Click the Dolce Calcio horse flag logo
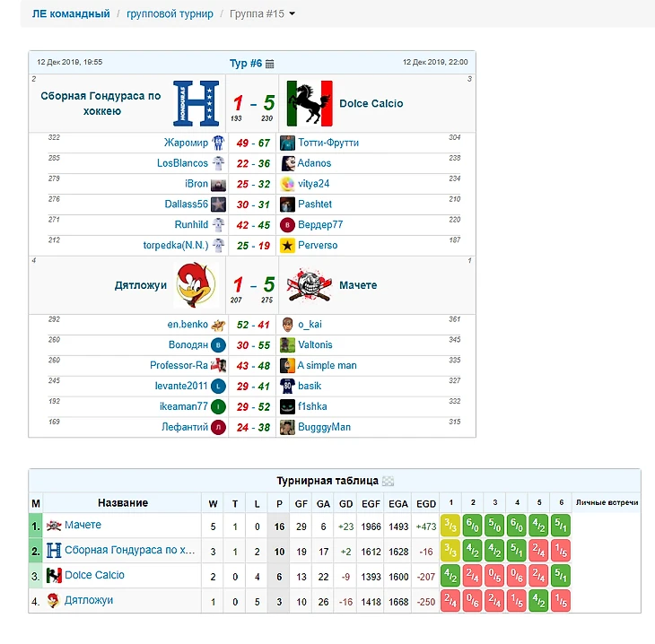This screenshot has width=655, height=644. pos(310,103)
